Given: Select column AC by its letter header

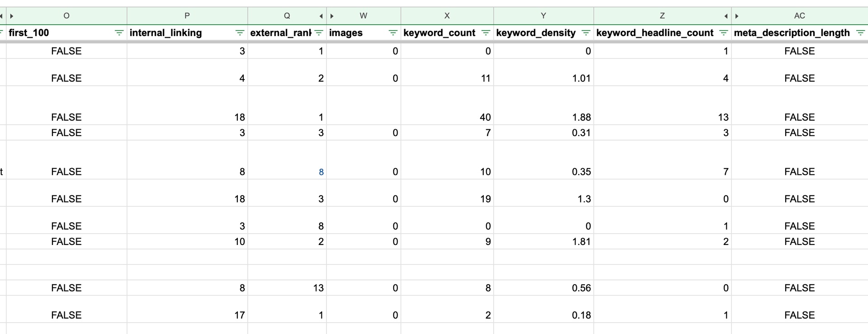Looking at the screenshot, I should (799, 16).
